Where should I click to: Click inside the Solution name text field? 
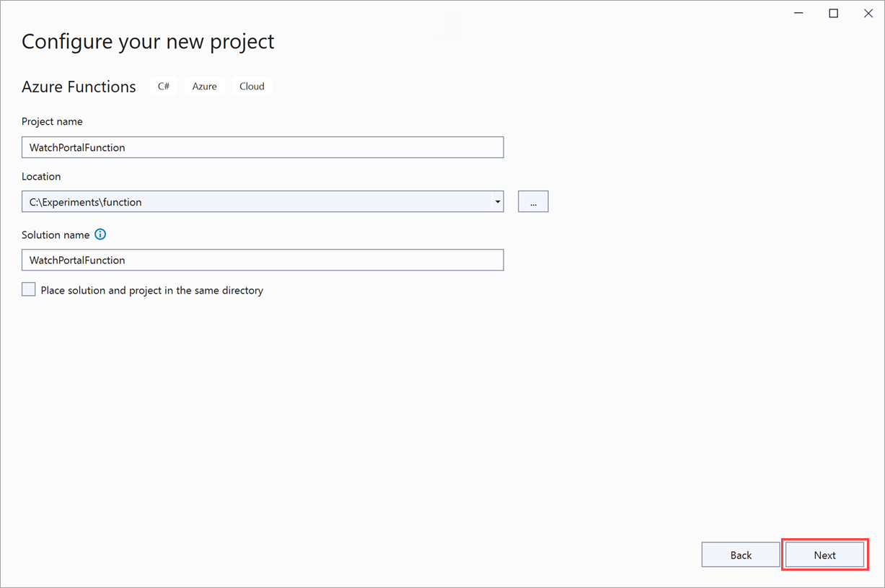tap(263, 260)
